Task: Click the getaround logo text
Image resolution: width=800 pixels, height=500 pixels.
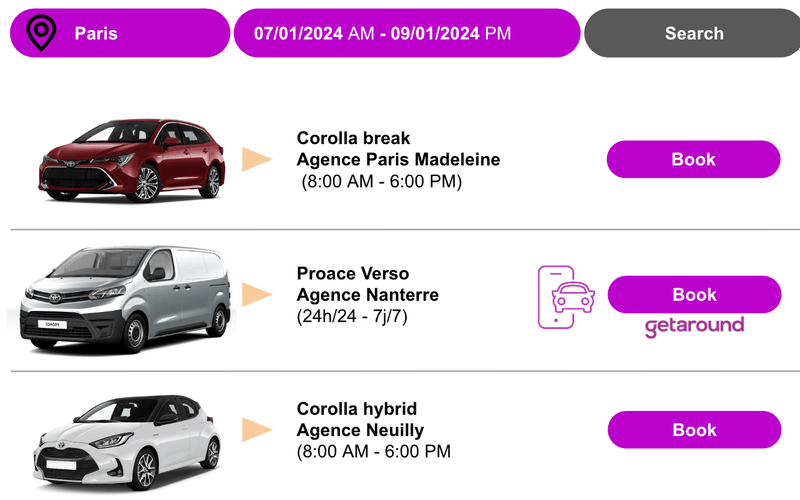Action: pos(694,326)
